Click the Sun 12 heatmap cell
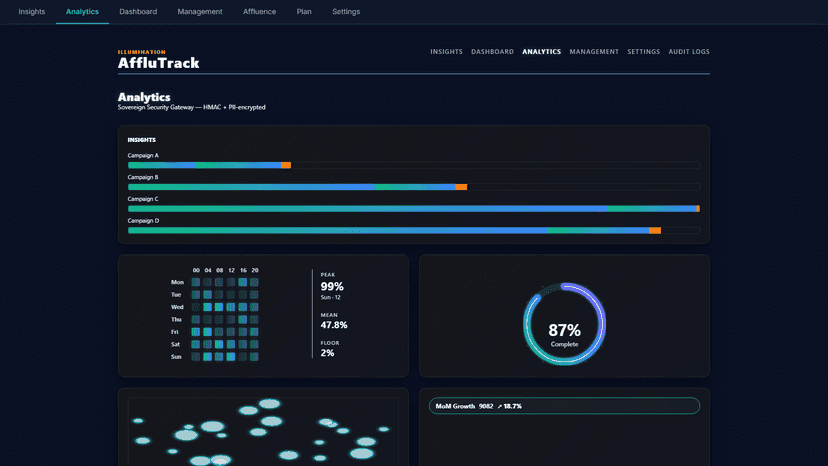The height and width of the screenshot is (466, 828). pos(231,357)
